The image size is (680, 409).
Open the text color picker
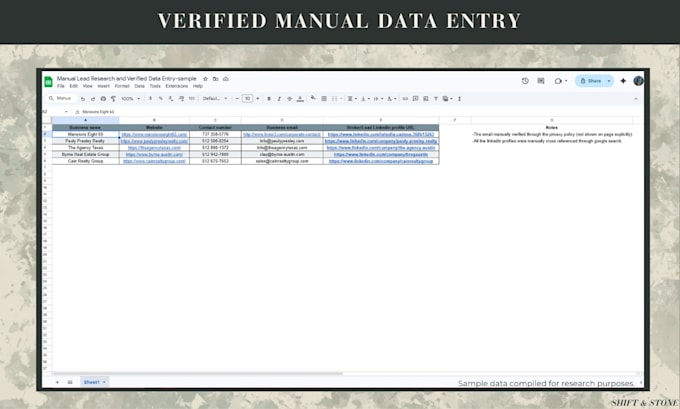pyautogui.click(x=300, y=99)
